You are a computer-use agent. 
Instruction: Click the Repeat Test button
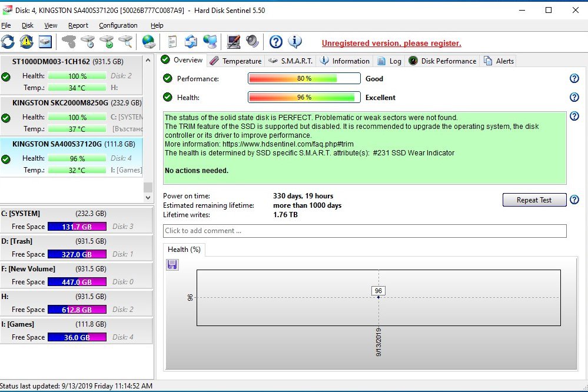[534, 200]
